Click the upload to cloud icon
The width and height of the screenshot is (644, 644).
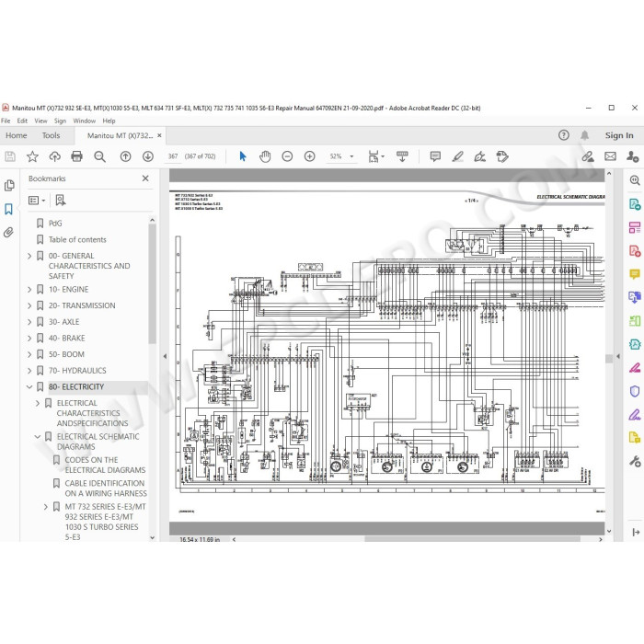[54, 156]
